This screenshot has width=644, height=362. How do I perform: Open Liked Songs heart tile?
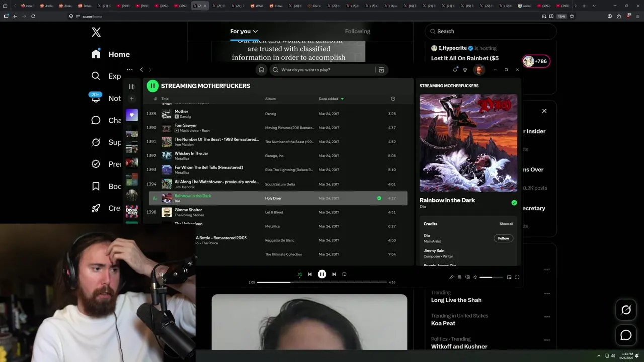(x=132, y=115)
